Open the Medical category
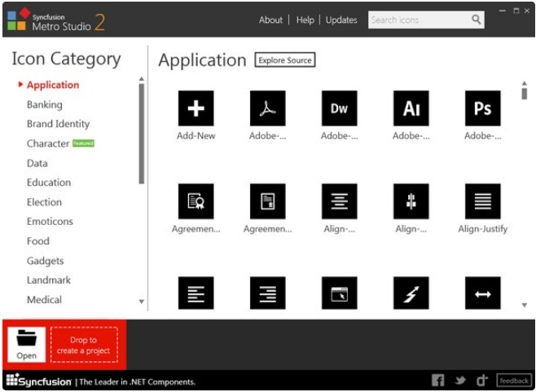This screenshot has height=392, width=536. point(45,300)
